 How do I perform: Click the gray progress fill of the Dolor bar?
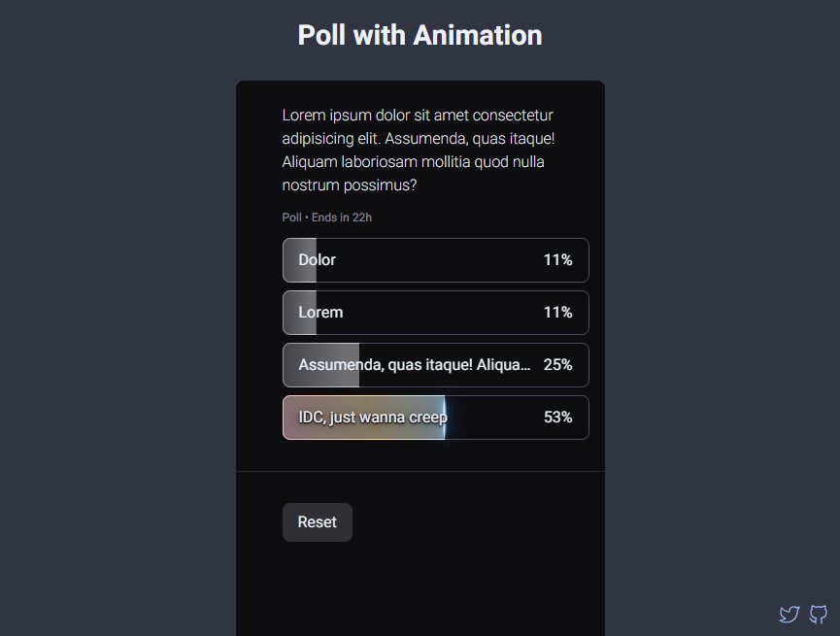tap(300, 260)
